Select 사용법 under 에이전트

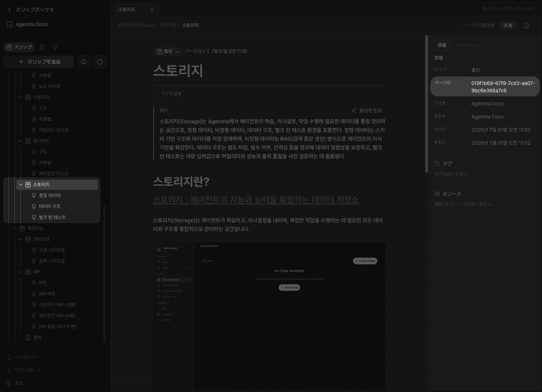[45, 163]
